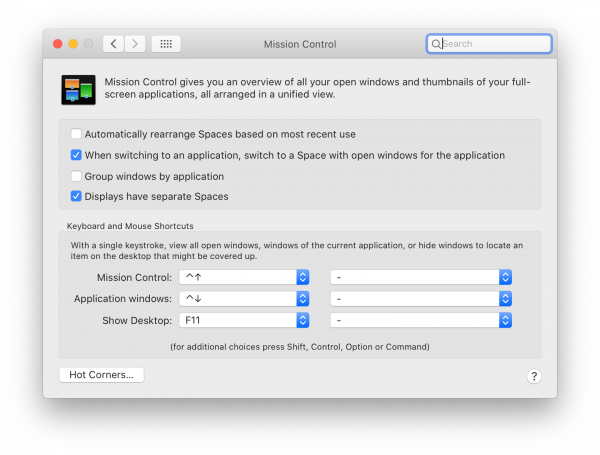Screen dimensions: 600x455
Task: Uncheck Displays have separate Spaces
Action: (x=76, y=196)
